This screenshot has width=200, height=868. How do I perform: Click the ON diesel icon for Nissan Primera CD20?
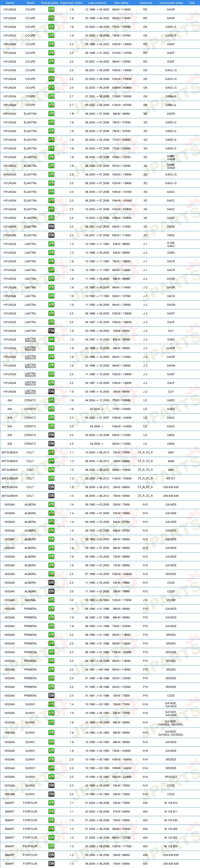tap(51, 696)
